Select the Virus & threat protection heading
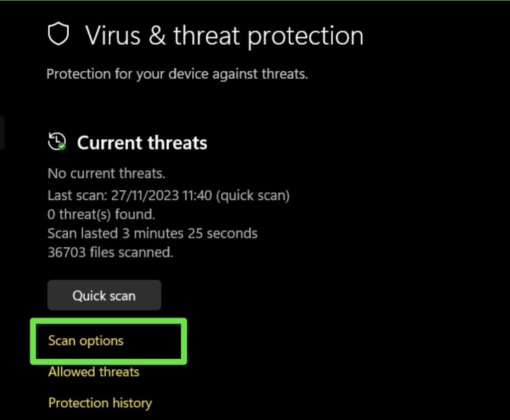Image resolution: width=510 pixels, height=420 pixels. (224, 35)
